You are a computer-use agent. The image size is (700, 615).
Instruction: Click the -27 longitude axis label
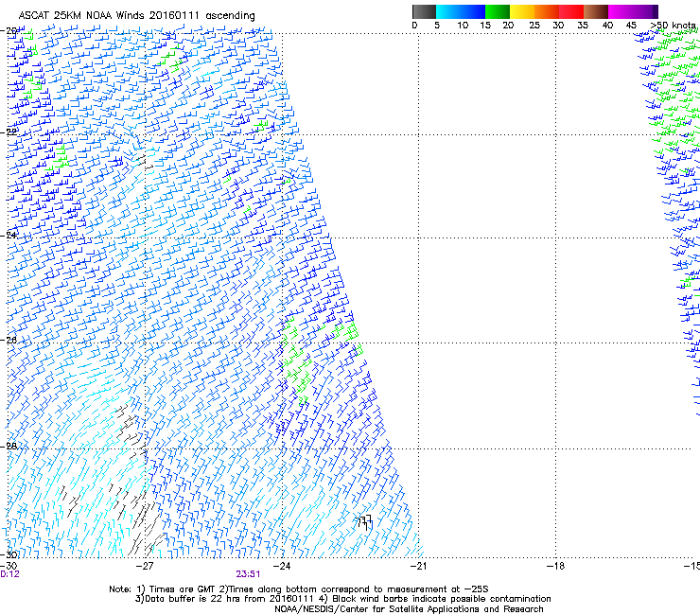point(145,567)
